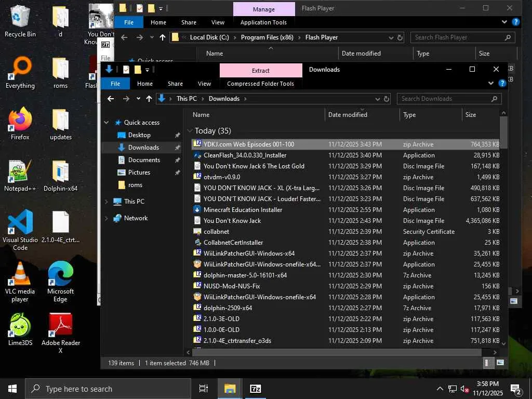Click This PC in Downloads breadcrumb
The width and height of the screenshot is (532, 399).
[x=187, y=99]
